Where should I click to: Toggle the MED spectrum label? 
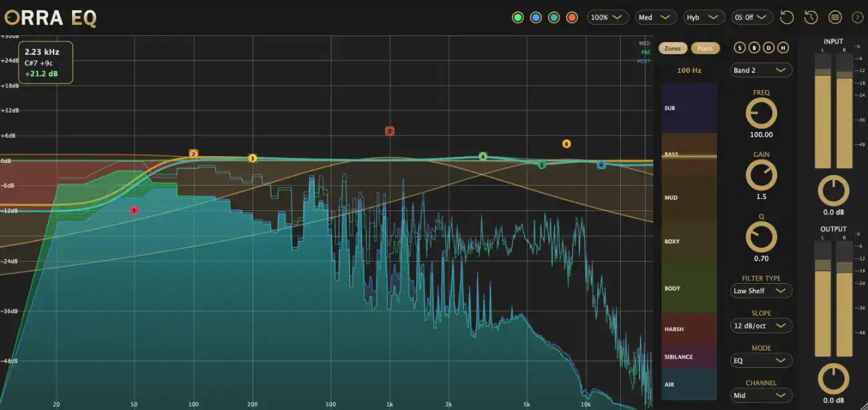645,43
